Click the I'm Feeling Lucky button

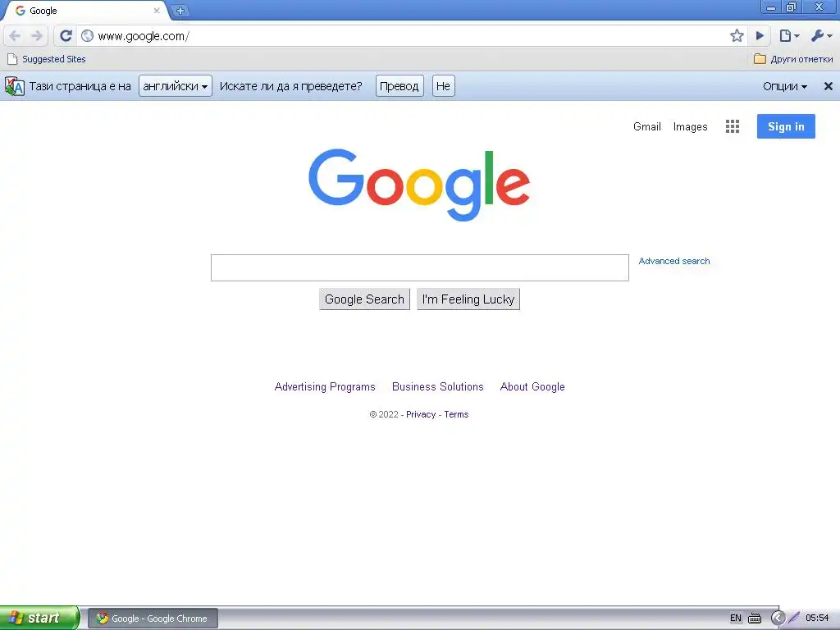(468, 299)
